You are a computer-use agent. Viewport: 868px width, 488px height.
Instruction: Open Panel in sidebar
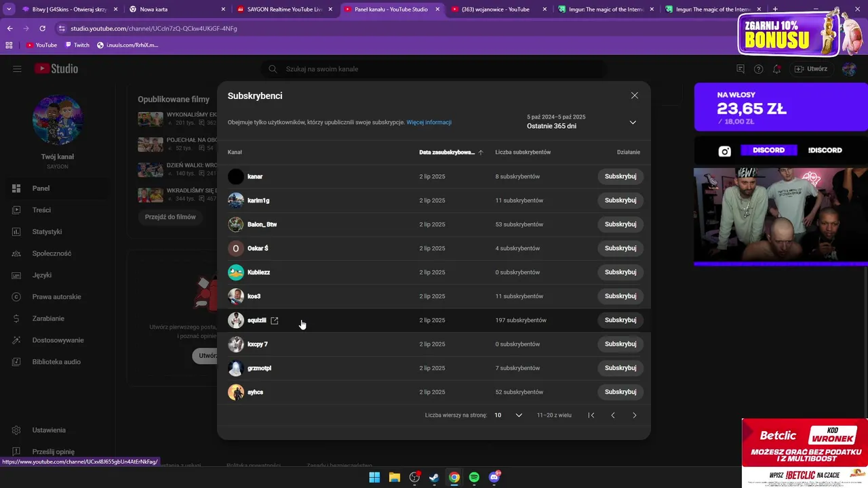point(58,188)
